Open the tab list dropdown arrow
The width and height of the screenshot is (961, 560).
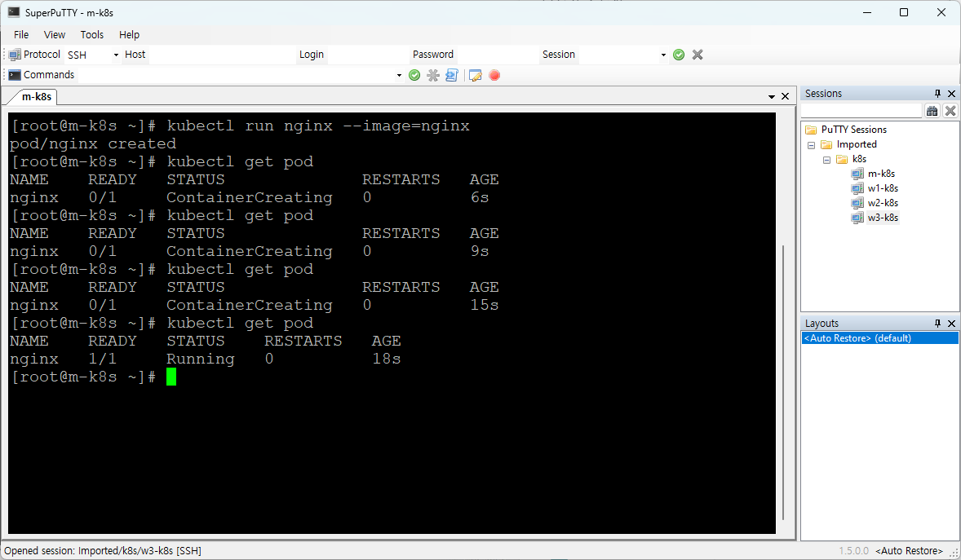point(772,97)
